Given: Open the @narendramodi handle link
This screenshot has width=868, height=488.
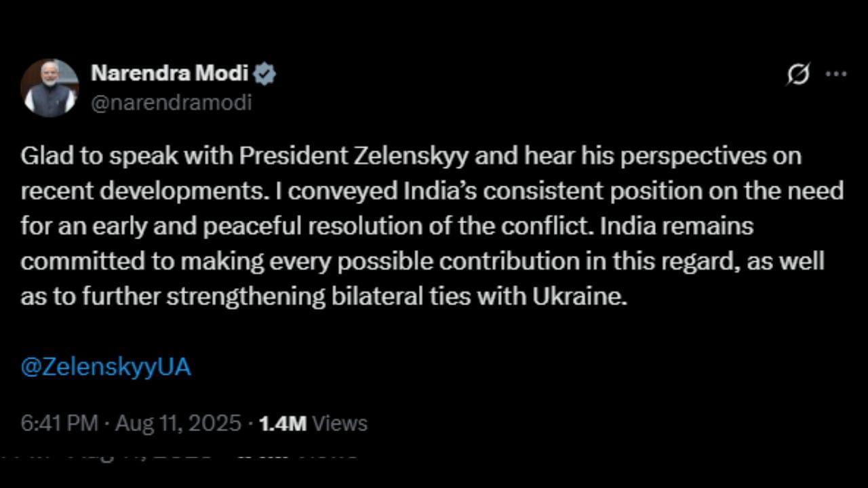Looking at the screenshot, I should tap(171, 102).
